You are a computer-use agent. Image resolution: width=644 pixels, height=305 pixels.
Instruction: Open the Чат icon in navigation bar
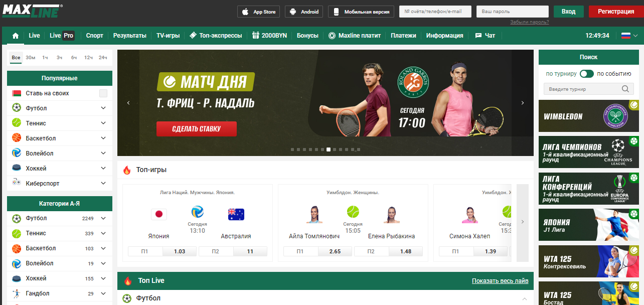(x=478, y=36)
